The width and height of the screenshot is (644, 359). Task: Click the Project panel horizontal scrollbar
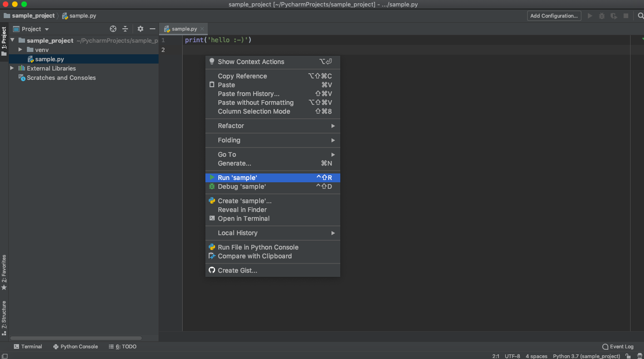pos(76,338)
